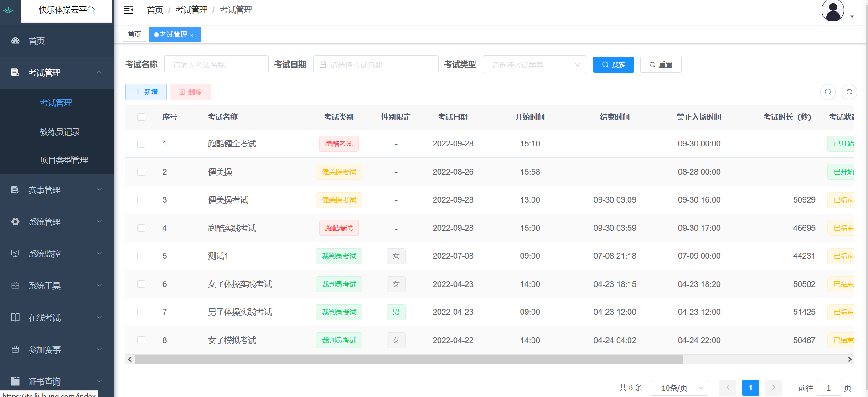Go to previous page arrow
The width and height of the screenshot is (868, 397).
click(728, 387)
